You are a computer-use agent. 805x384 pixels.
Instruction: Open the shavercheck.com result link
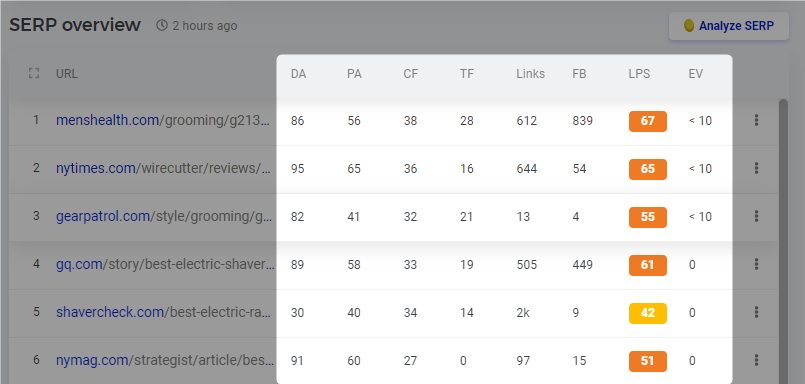click(163, 312)
